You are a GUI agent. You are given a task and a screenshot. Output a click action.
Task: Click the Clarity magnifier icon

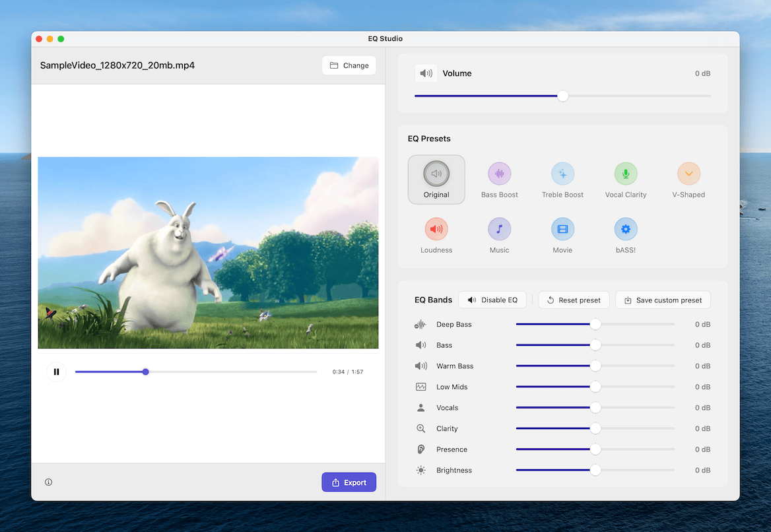[421, 428]
